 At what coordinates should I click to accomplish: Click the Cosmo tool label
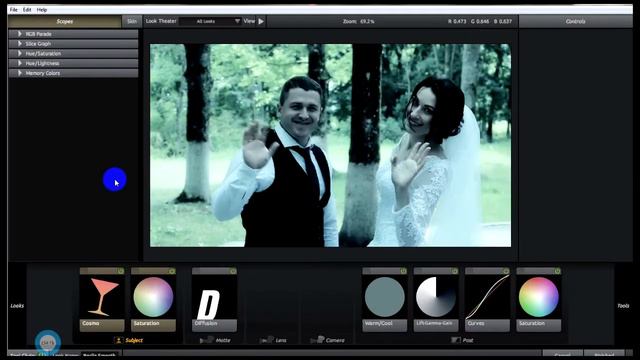(x=102, y=325)
